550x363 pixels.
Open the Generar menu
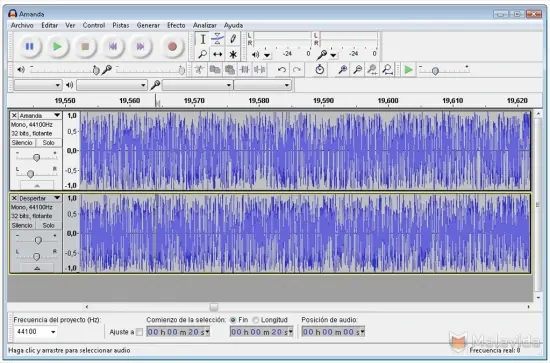point(148,25)
